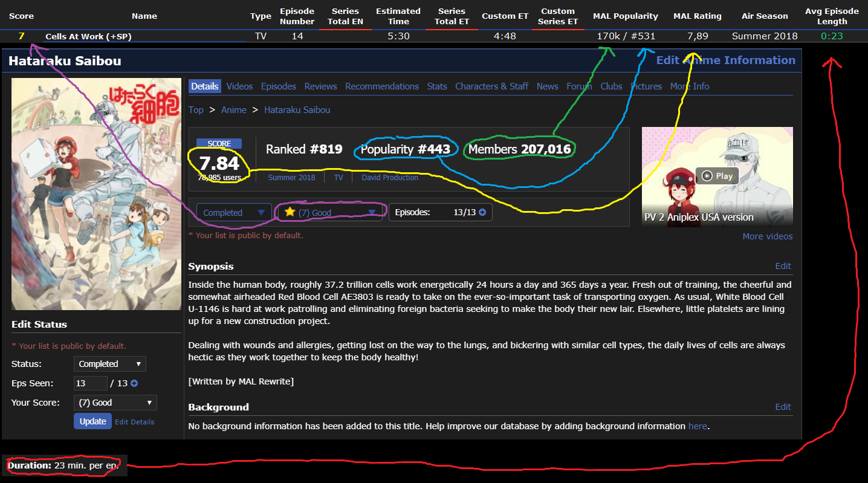This screenshot has height=483, width=868.
Task: Click the Custom ET column header
Action: tap(505, 16)
